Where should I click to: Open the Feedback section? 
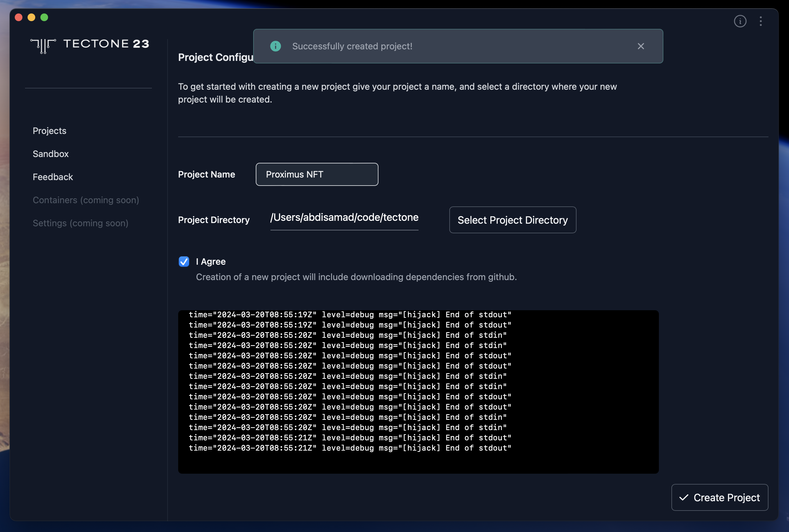coord(53,177)
